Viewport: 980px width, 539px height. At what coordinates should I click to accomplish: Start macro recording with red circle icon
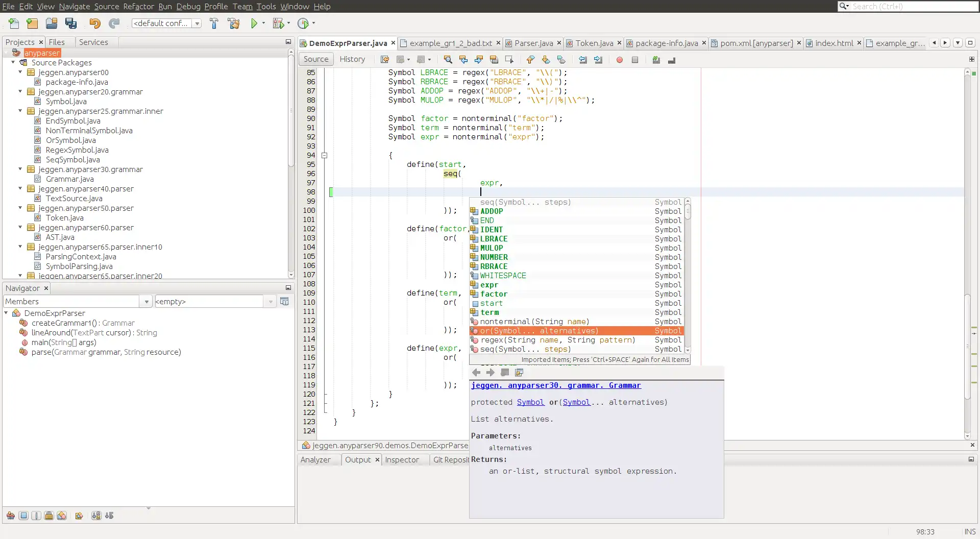pyautogui.click(x=619, y=60)
